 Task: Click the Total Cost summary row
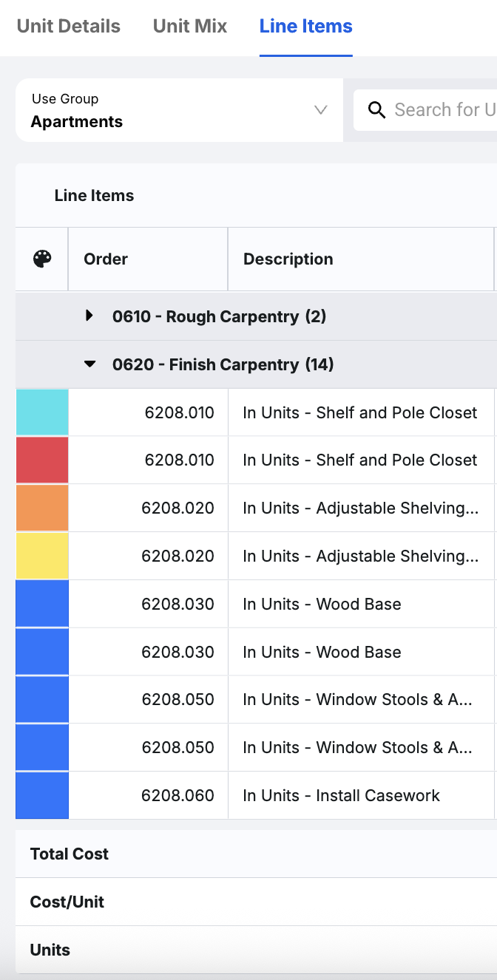70,854
